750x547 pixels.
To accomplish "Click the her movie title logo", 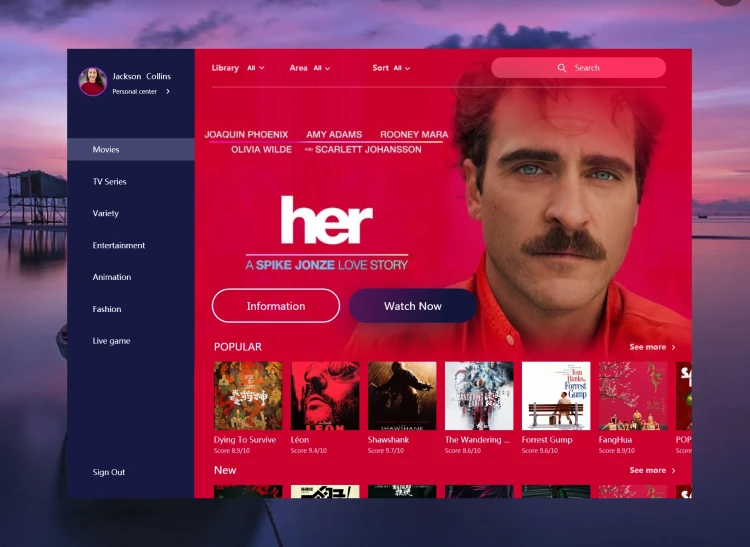I will [327, 220].
